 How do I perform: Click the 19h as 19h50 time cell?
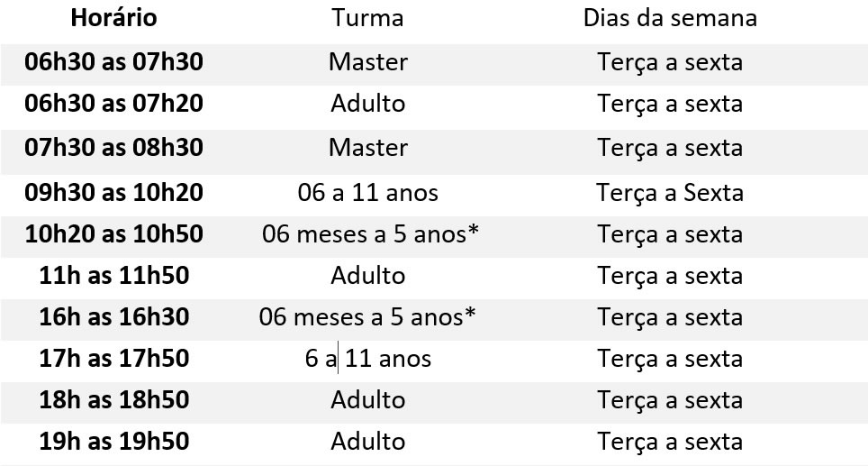click(x=114, y=441)
